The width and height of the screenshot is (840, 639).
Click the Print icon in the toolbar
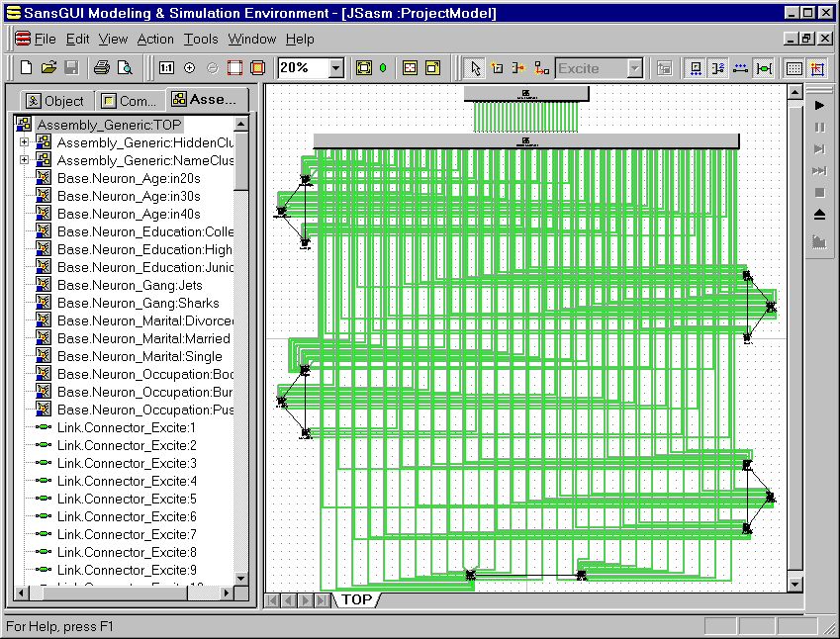point(101,68)
